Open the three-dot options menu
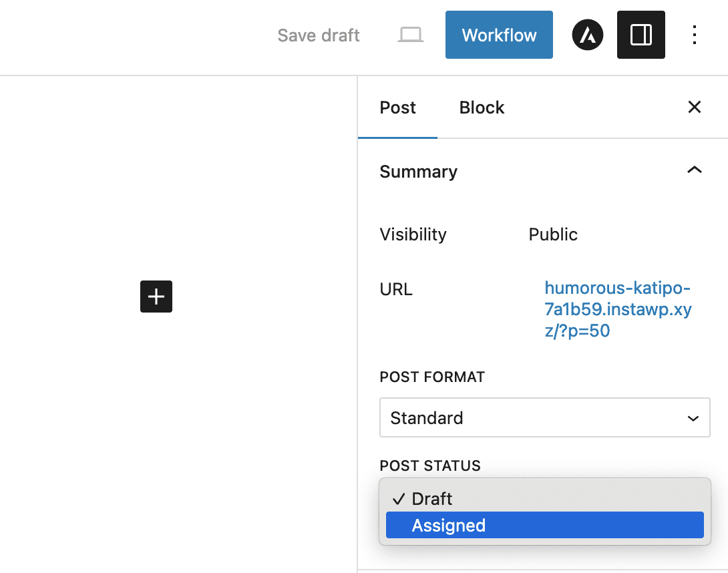 (695, 35)
